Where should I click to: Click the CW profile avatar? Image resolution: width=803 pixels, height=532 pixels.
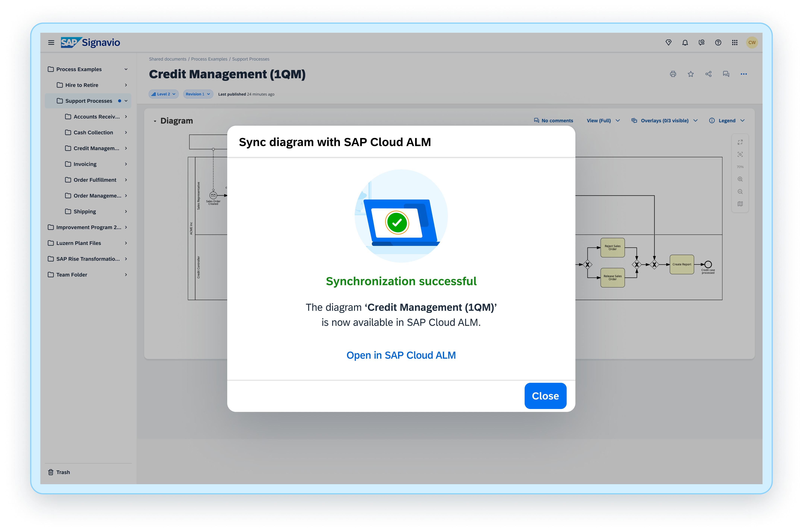[x=752, y=42]
